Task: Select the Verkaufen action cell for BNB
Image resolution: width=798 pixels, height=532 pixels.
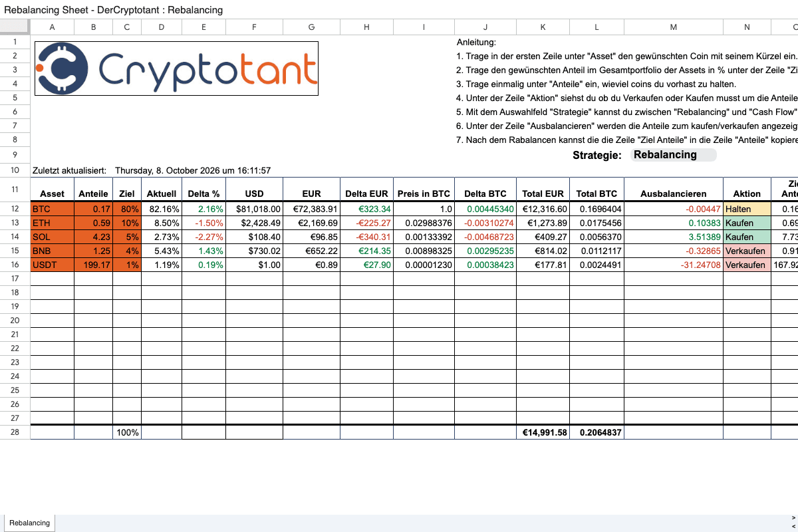Action: (747, 251)
